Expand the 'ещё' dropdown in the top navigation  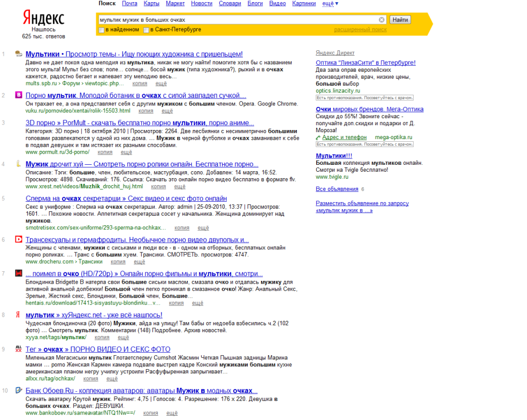pos(330,4)
